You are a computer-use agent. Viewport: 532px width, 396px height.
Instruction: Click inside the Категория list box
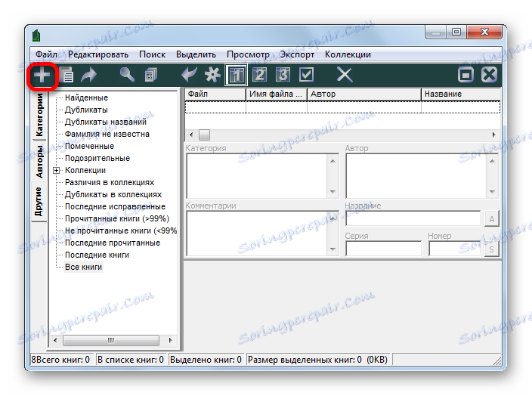[257, 176]
